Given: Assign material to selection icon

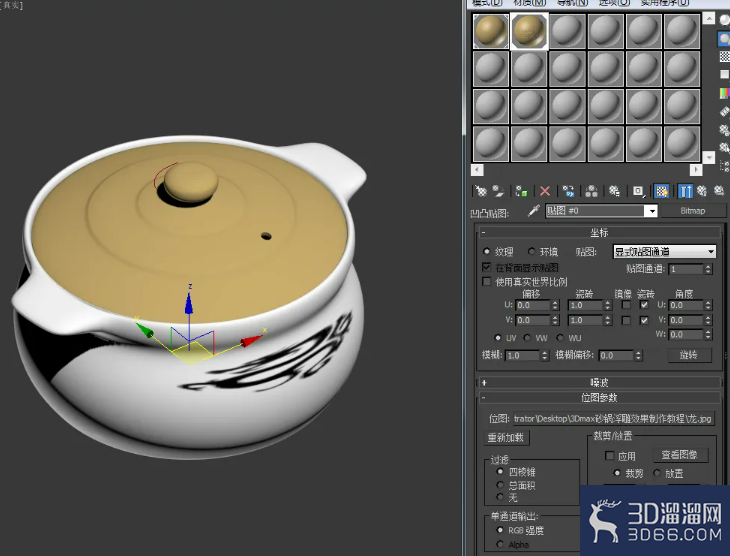Looking at the screenshot, I should (x=521, y=191).
